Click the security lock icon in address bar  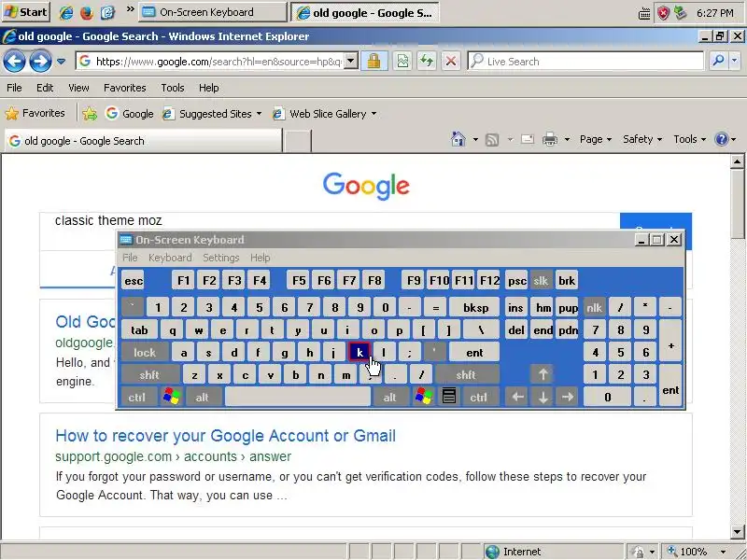374,61
